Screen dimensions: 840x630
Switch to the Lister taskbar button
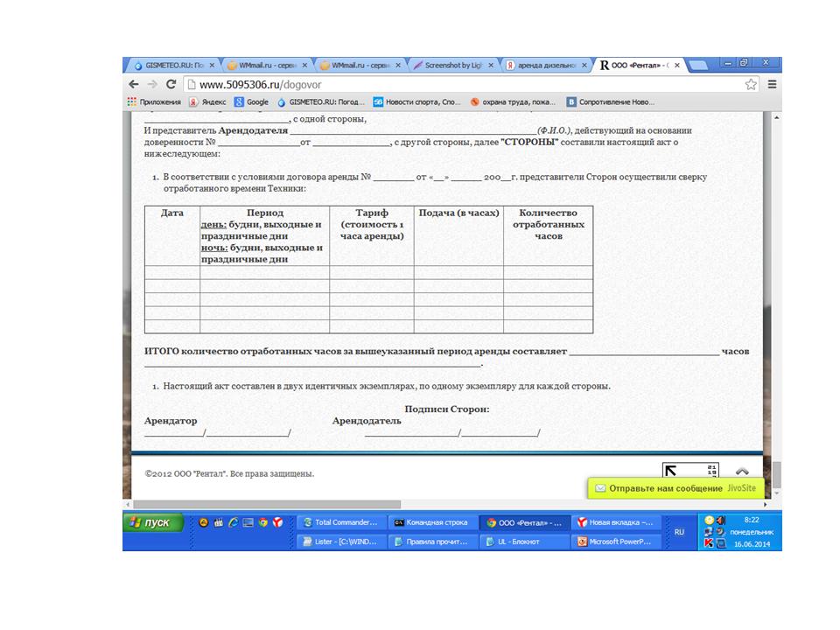(x=341, y=542)
